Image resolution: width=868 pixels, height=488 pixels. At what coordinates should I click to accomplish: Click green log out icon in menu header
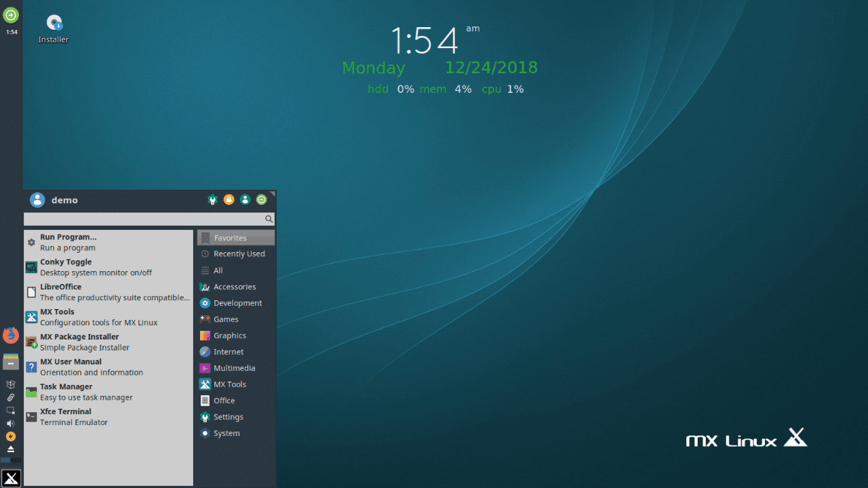261,200
